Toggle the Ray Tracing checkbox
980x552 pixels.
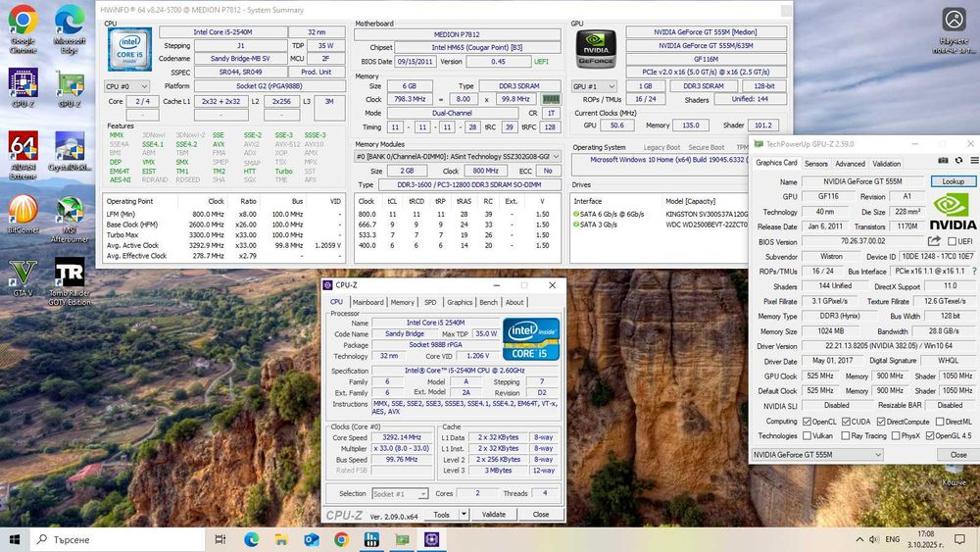click(x=846, y=435)
